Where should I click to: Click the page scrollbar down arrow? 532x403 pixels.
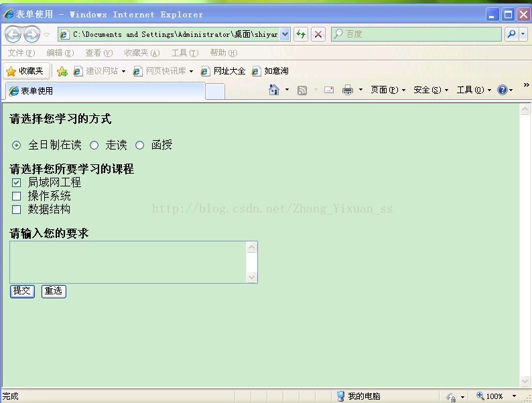pos(525,381)
